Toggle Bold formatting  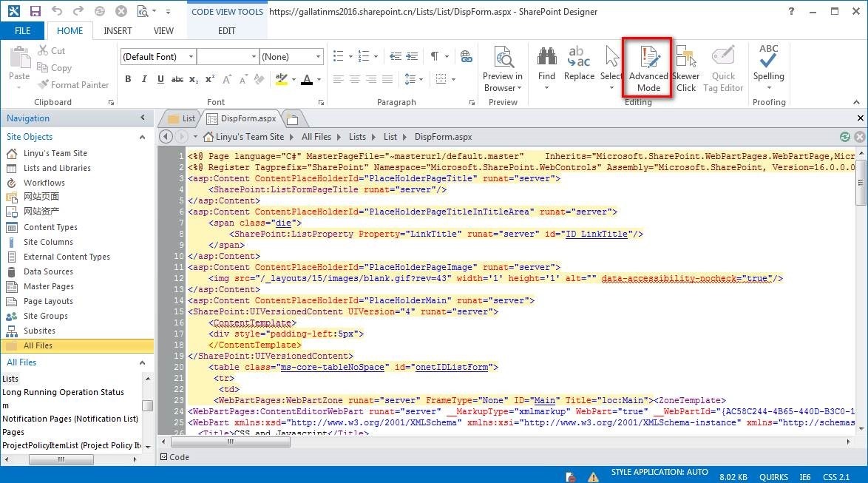tap(128, 80)
